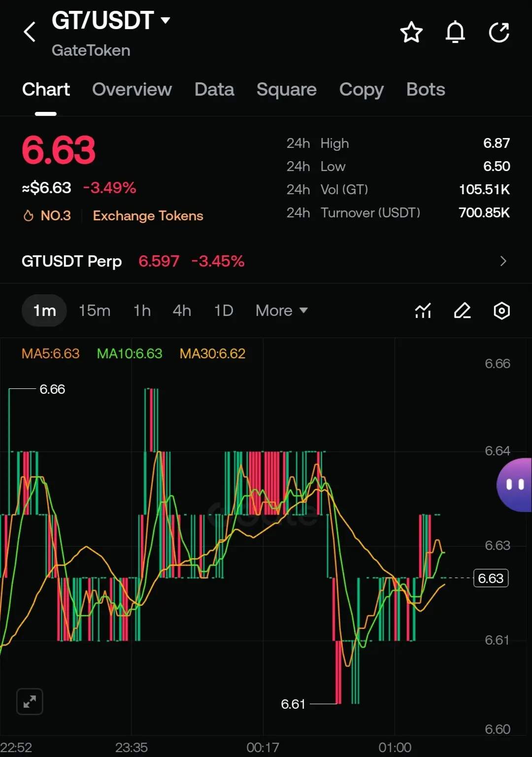Tap the 00:17 time axis label
Screen dimensions: 532x757
coord(263,748)
